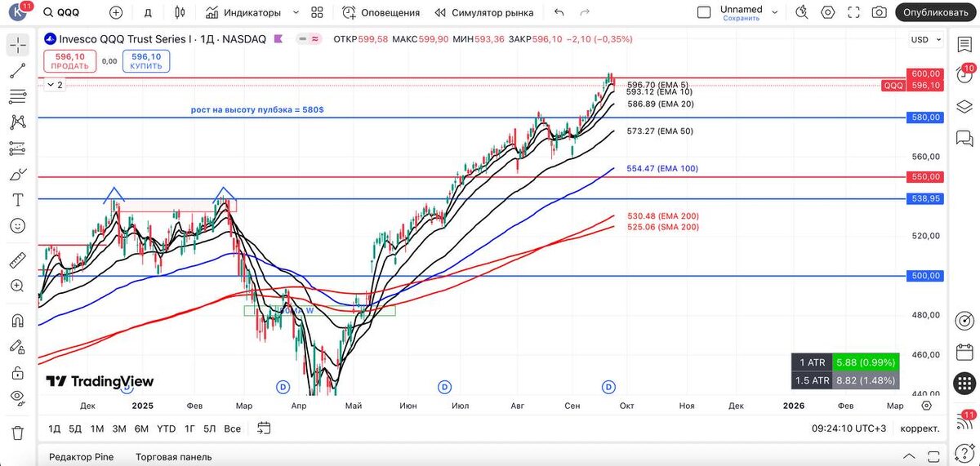Open the watchlist panel in the right sidebar
This screenshot has height=466, width=980.
(964, 43)
